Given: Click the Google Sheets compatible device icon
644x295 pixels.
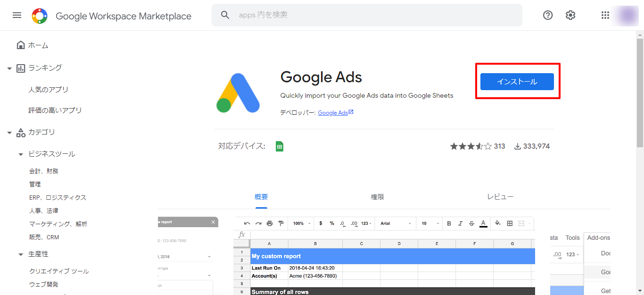Looking at the screenshot, I should [280, 146].
